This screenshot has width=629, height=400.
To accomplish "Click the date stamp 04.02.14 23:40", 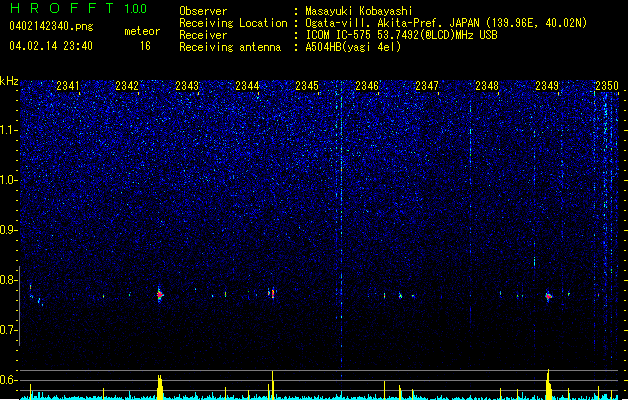I will point(51,46).
